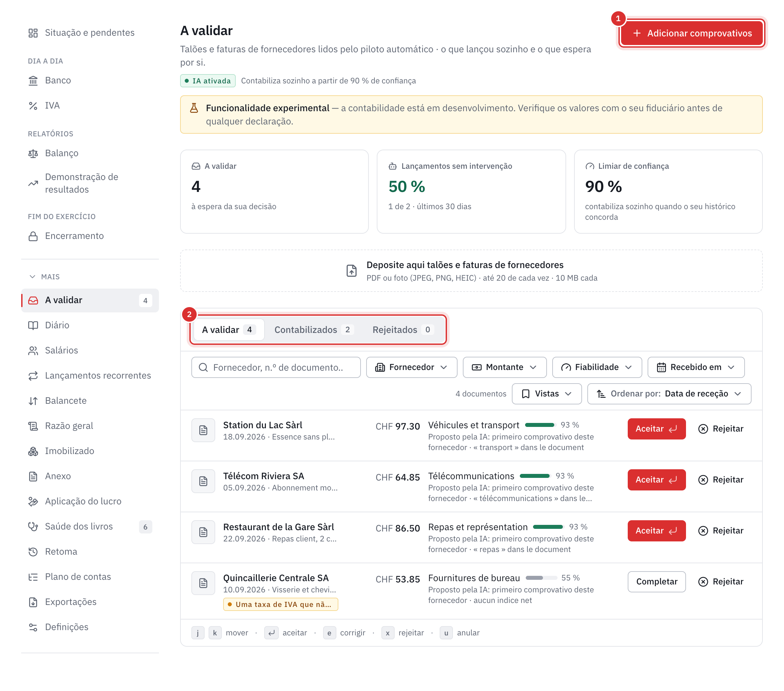Click the 55 % confidence bar for Fournitures de bureau
This screenshot has height=691, width=784.
coord(541,578)
